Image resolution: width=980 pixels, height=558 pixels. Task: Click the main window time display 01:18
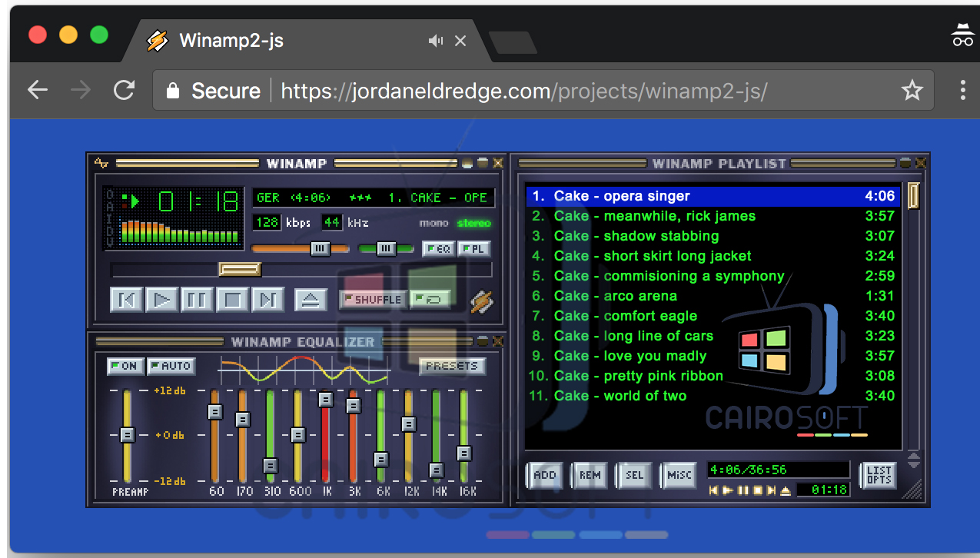(198, 201)
